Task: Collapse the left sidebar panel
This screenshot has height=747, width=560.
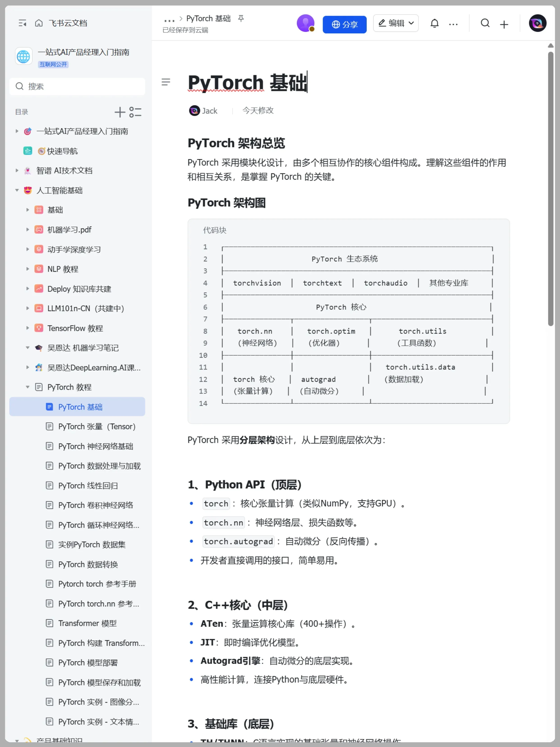Action: [x=22, y=23]
